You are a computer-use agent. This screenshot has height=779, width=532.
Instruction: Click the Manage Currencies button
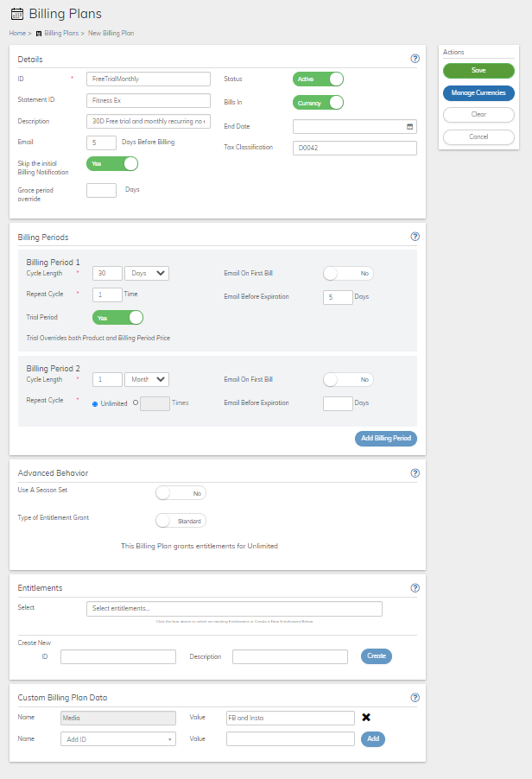tap(478, 93)
